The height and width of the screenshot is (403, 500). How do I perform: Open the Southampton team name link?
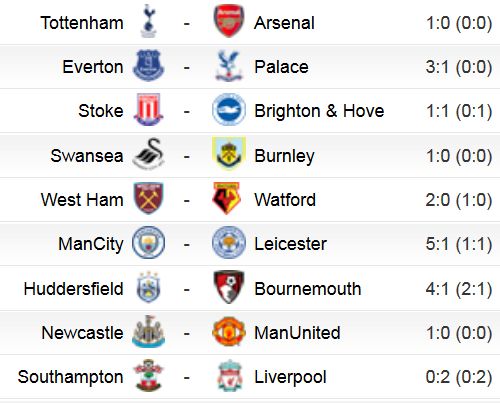(70, 377)
